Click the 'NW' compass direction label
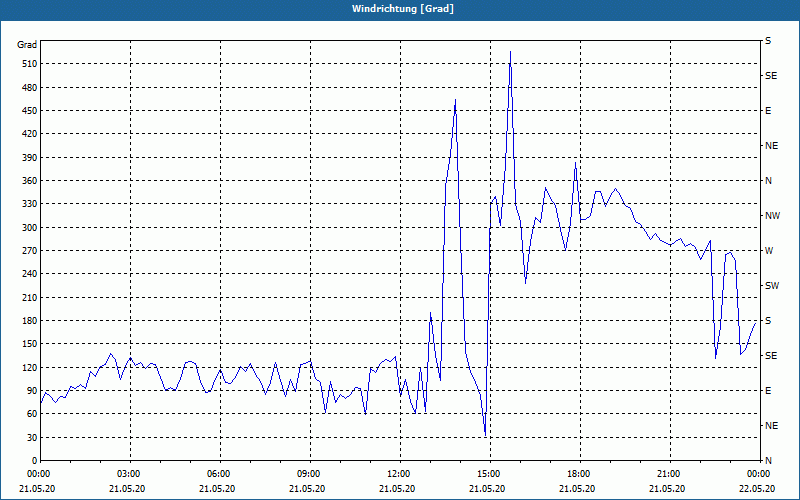The height and width of the screenshot is (500, 800). (772, 216)
